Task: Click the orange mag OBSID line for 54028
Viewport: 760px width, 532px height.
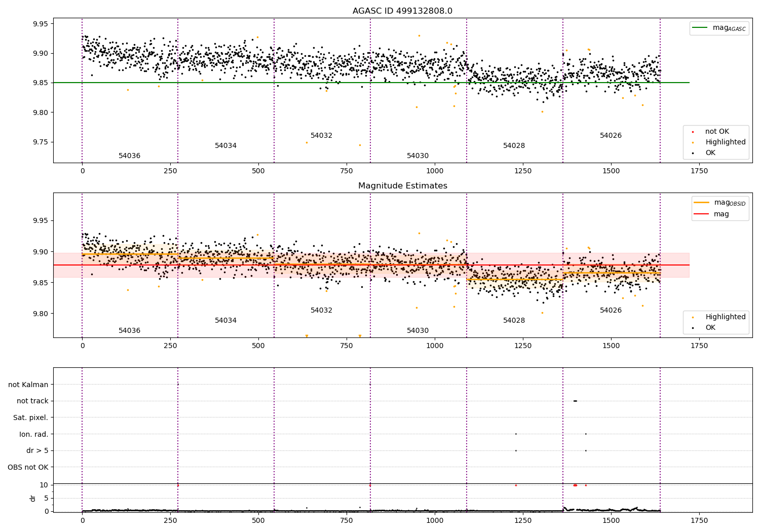Action: click(514, 279)
